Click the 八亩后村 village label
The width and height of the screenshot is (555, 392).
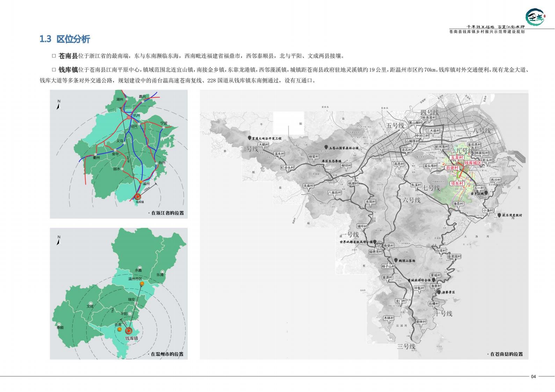coord(335,193)
